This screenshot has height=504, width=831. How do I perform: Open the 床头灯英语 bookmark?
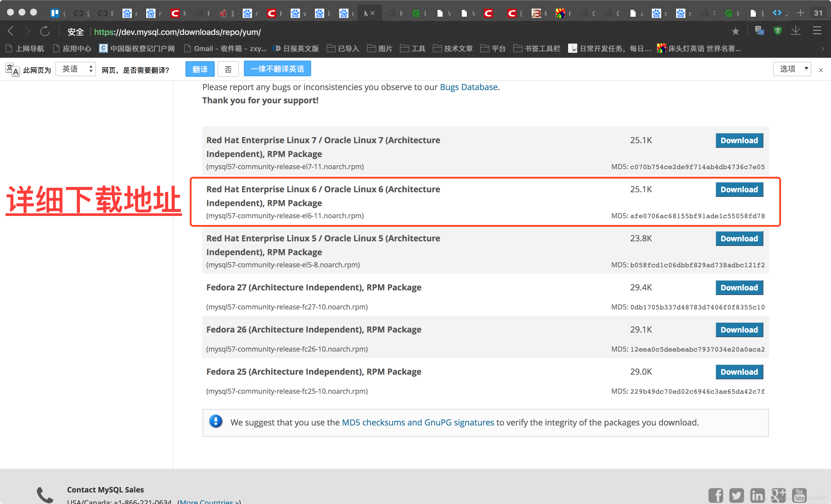(x=699, y=48)
